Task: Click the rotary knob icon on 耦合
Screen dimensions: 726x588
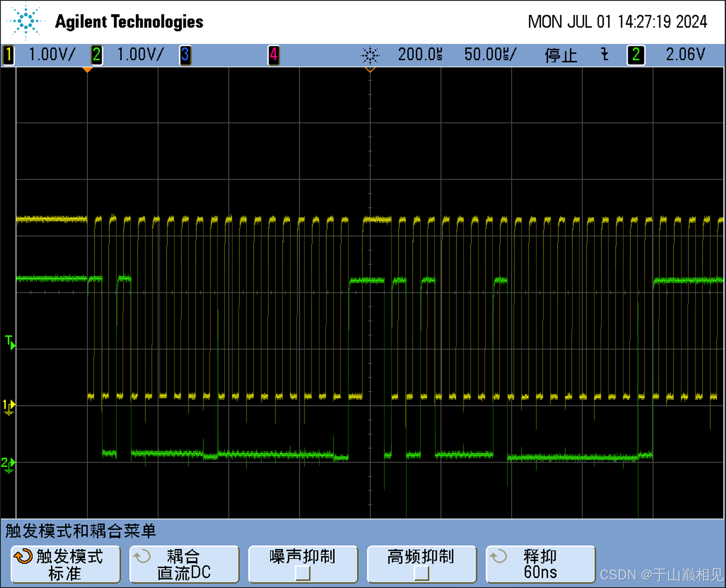Action: (x=142, y=556)
